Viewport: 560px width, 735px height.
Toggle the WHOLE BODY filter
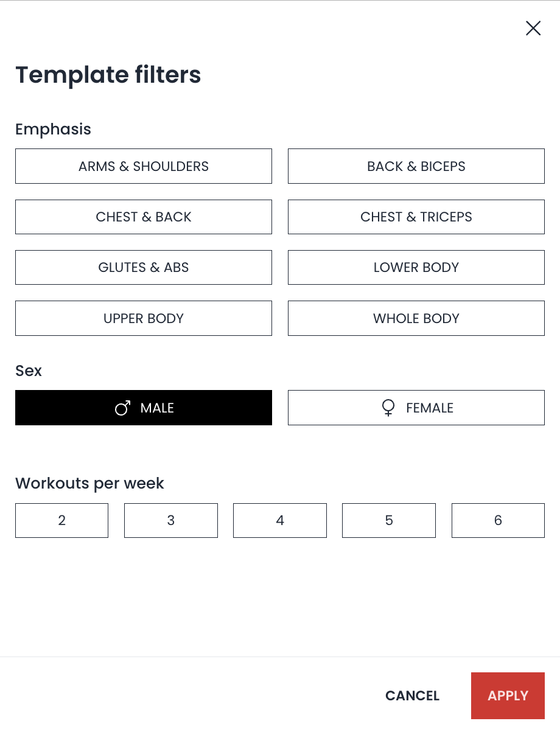(416, 318)
